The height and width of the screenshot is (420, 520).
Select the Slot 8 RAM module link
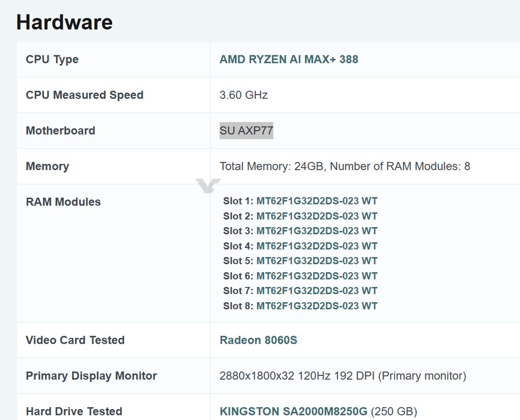click(x=318, y=306)
